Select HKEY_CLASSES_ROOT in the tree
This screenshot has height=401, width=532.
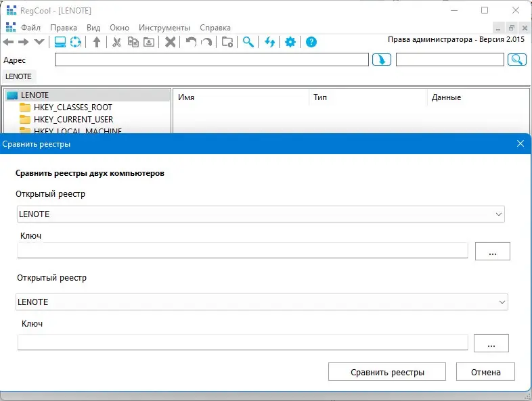(x=73, y=108)
